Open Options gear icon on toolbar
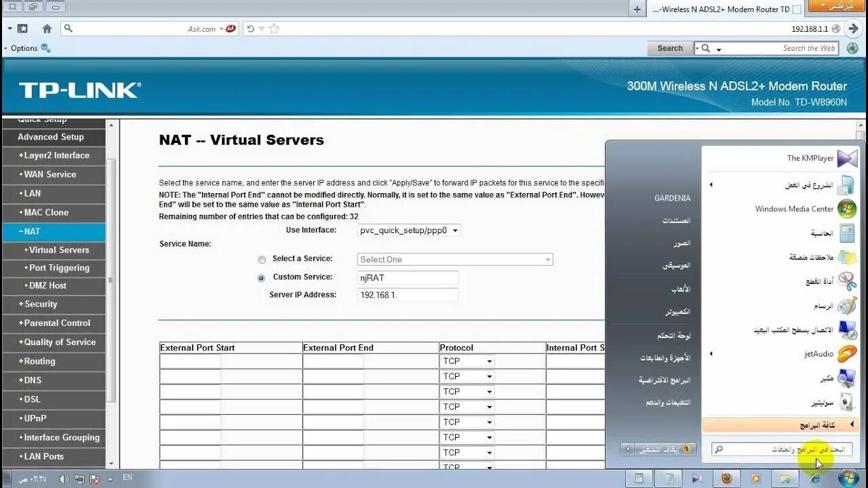Screen dimensions: 868x488 pyautogui.click(x=45, y=48)
